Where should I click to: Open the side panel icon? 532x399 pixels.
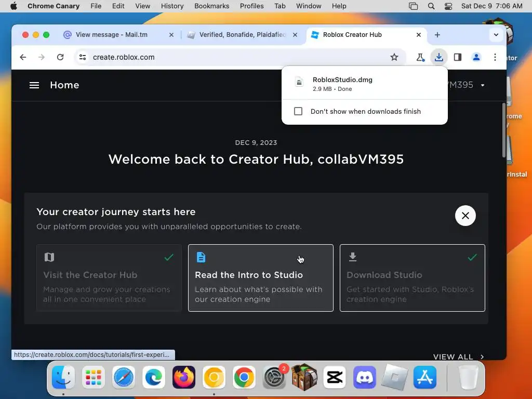(x=457, y=57)
